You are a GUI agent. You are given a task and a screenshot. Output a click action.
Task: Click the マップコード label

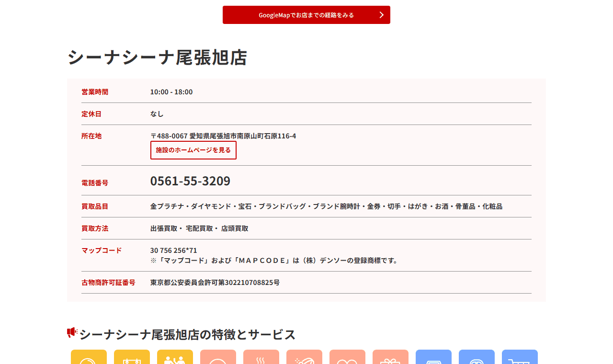click(x=102, y=250)
